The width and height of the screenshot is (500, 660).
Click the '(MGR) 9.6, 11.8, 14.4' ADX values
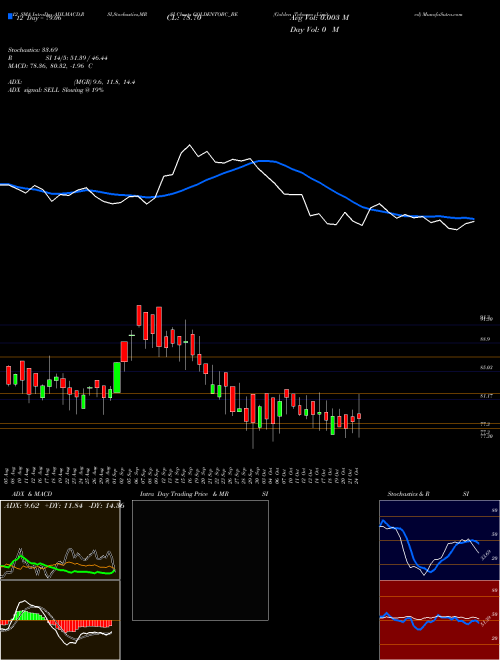pos(104,82)
